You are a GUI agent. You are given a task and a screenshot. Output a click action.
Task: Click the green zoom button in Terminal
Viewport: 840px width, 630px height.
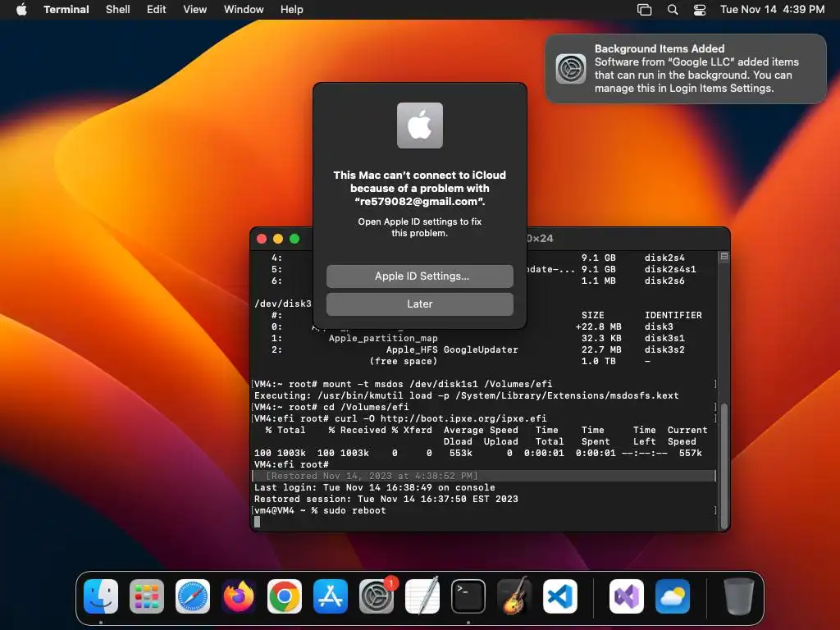tap(294, 239)
